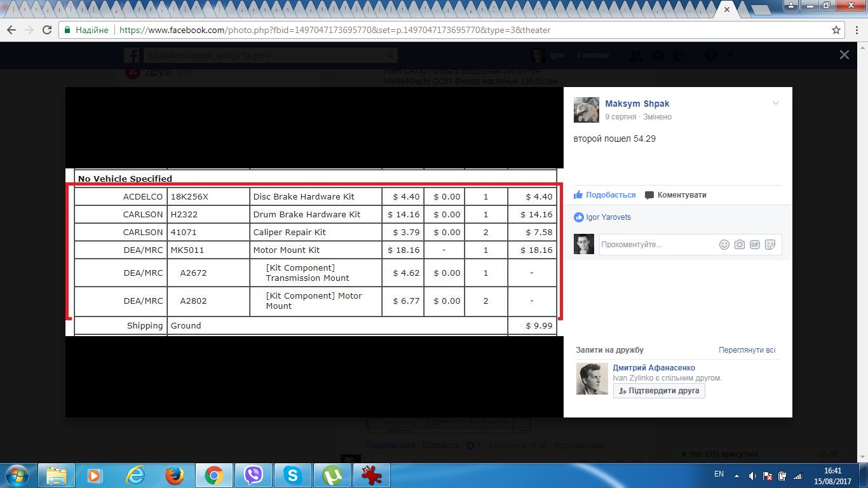
Task: Open the 9 серпня timestamp link
Action: (x=620, y=117)
